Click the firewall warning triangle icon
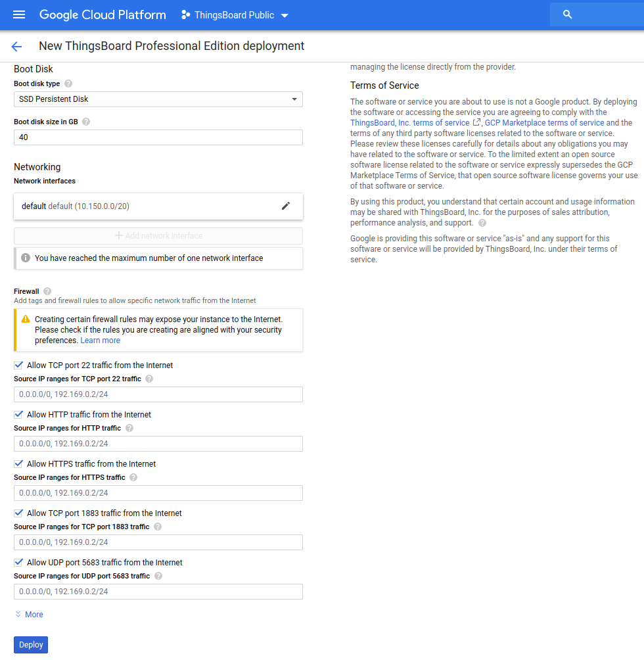This screenshot has height=660, width=644. coord(26,319)
